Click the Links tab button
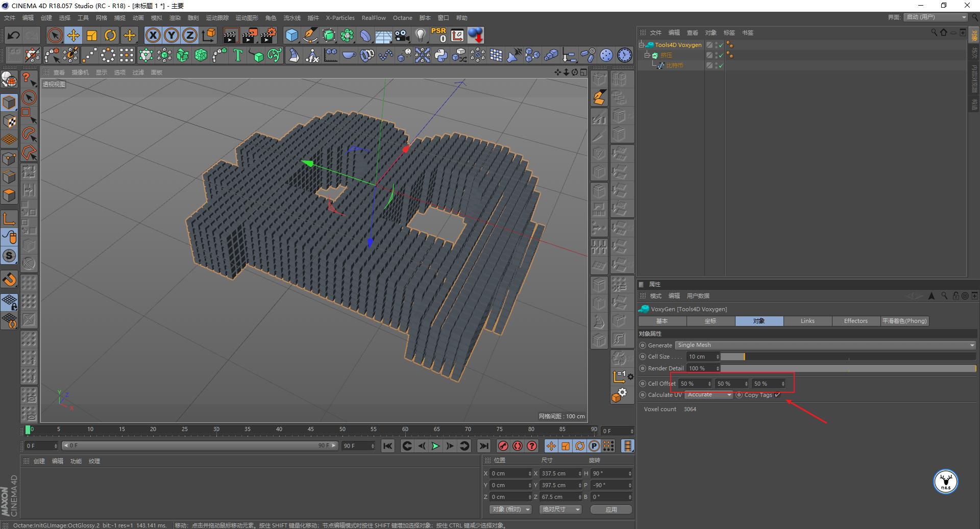 click(807, 321)
